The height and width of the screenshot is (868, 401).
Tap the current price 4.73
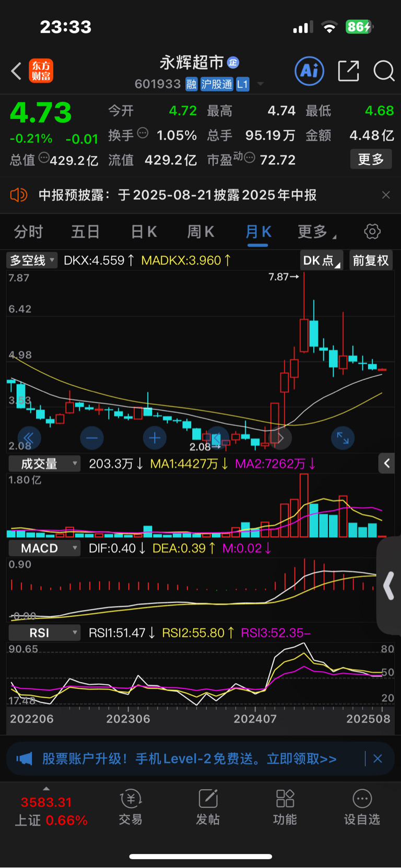41,112
